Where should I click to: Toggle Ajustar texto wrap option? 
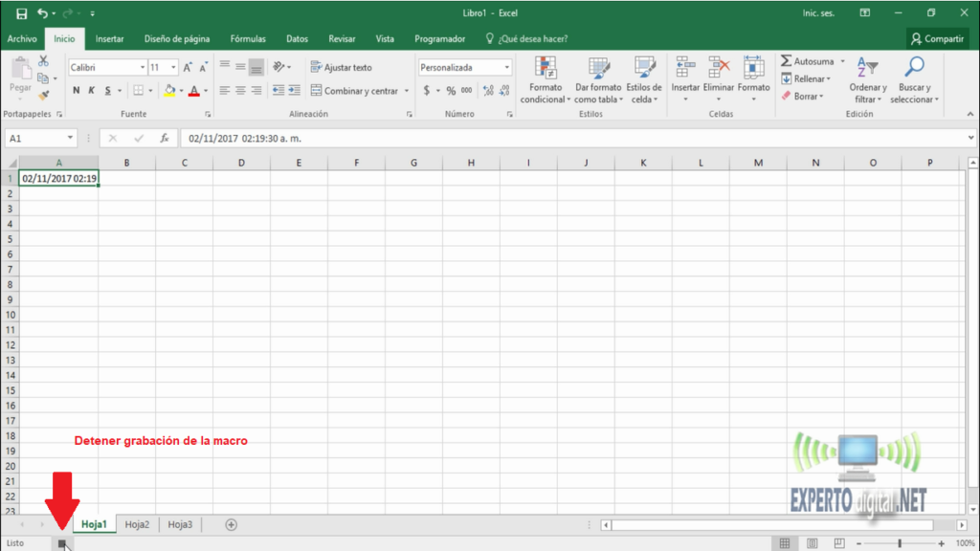(341, 68)
